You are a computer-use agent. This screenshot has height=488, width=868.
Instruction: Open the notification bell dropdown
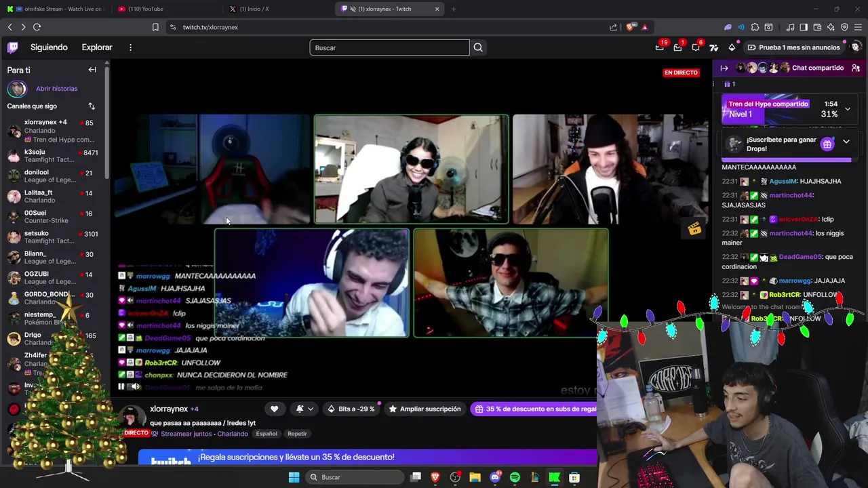pyautogui.click(x=304, y=409)
